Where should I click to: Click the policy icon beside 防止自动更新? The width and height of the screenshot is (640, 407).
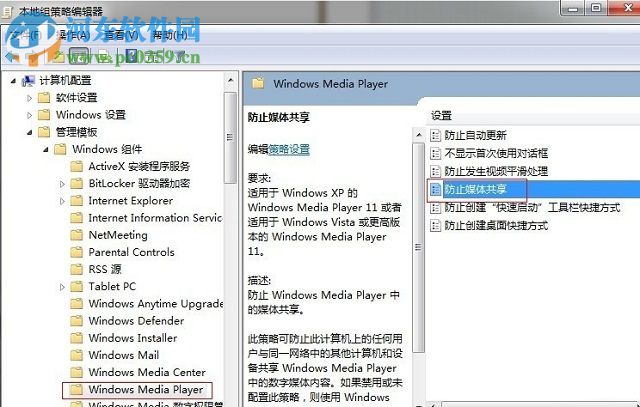click(436, 135)
